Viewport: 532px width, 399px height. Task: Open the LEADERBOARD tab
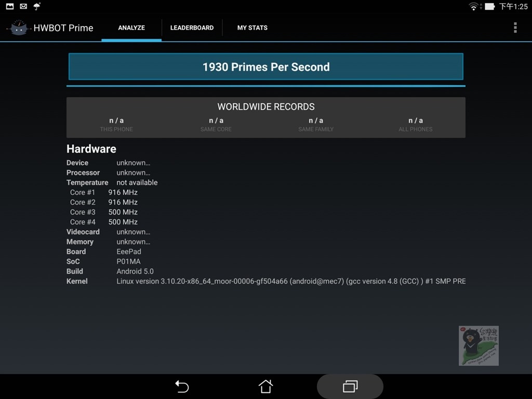[x=192, y=28]
